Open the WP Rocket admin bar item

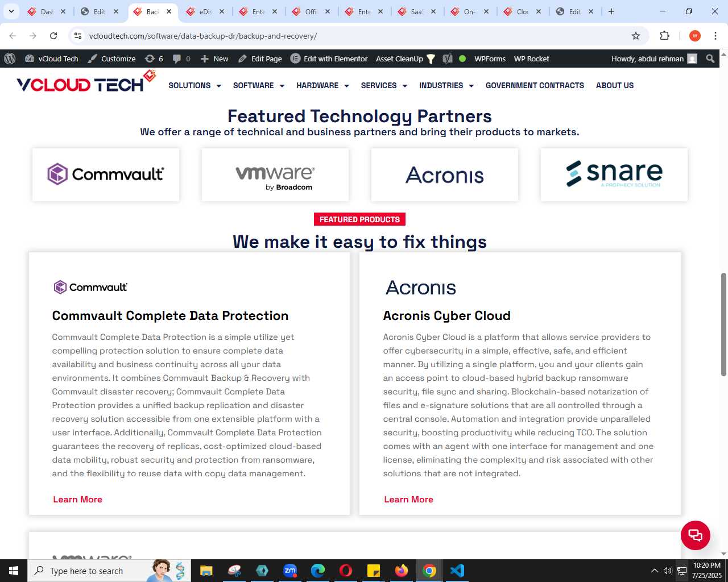tap(531, 59)
